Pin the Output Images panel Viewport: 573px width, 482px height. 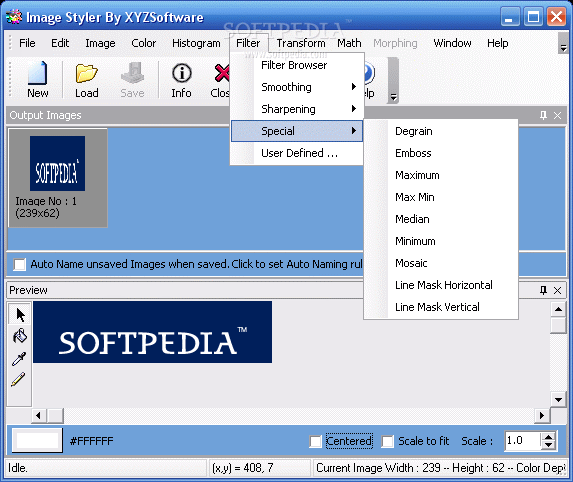543,115
